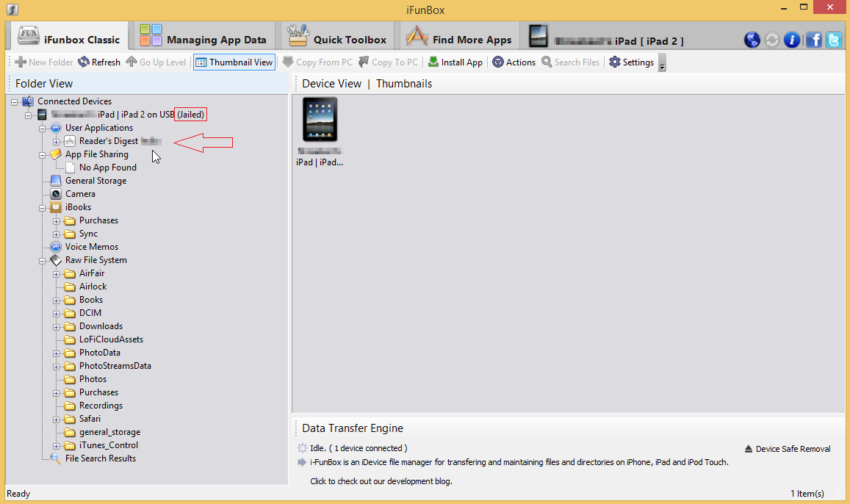Open the Recordings folder
850x504 pixels.
(101, 406)
